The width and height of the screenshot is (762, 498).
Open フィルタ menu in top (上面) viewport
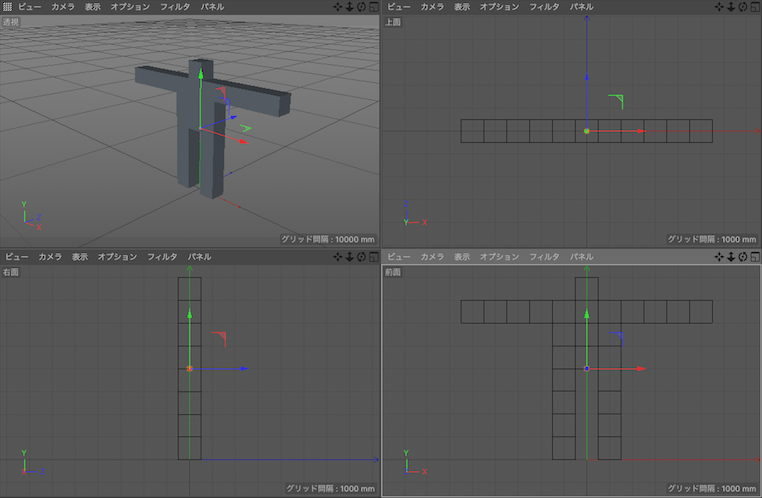tap(544, 7)
